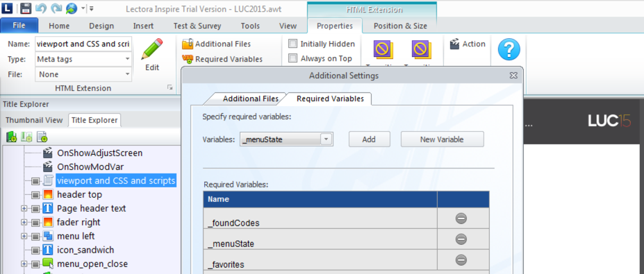Switch to the Tools ribbon tab
This screenshot has height=274, width=644.
[250, 26]
